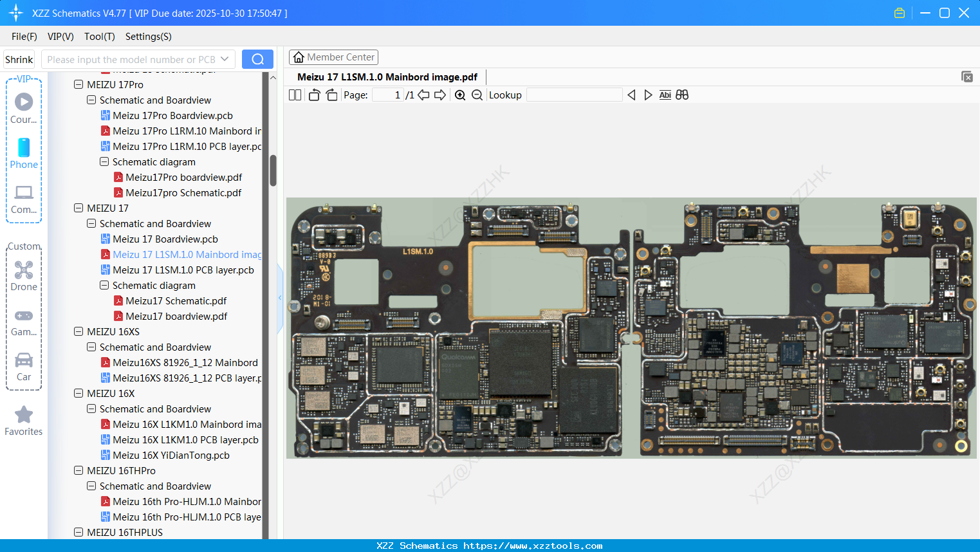980x552 pixels.
Task: Zoom out of the mainboard image
Action: point(476,95)
